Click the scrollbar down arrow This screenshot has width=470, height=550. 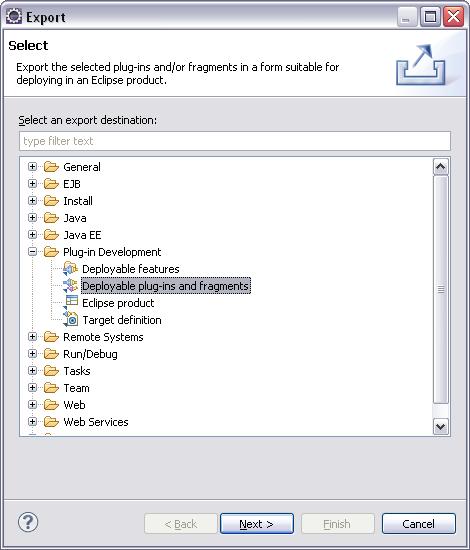pyautogui.click(x=441, y=427)
